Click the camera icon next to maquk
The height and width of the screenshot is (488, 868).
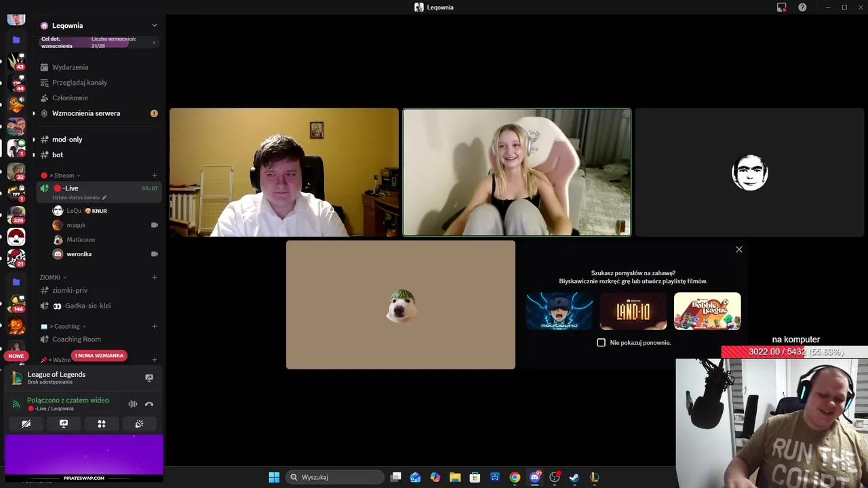point(155,225)
